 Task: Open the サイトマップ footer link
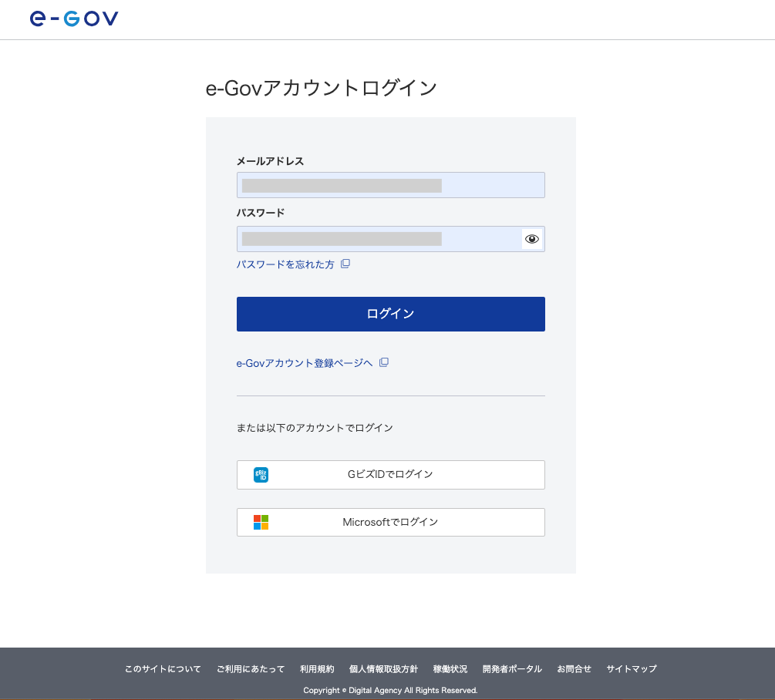click(x=631, y=669)
